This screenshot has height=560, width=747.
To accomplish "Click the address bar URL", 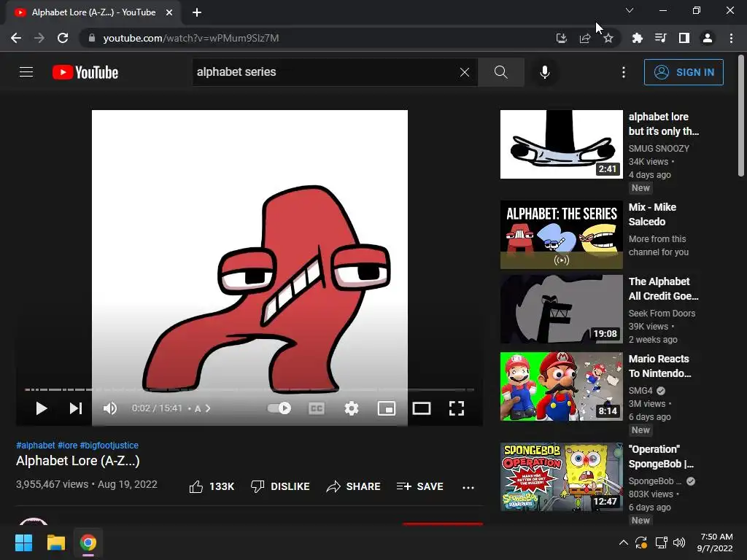I will 191,38.
